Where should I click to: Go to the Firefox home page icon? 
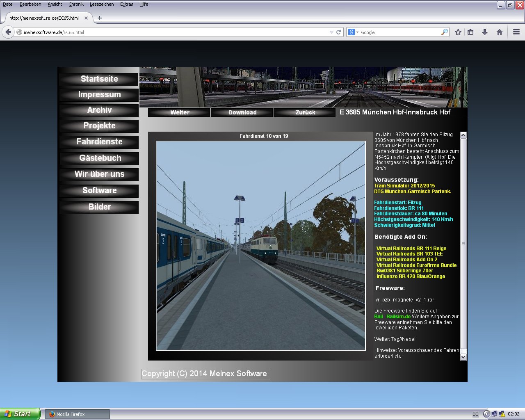point(499,32)
